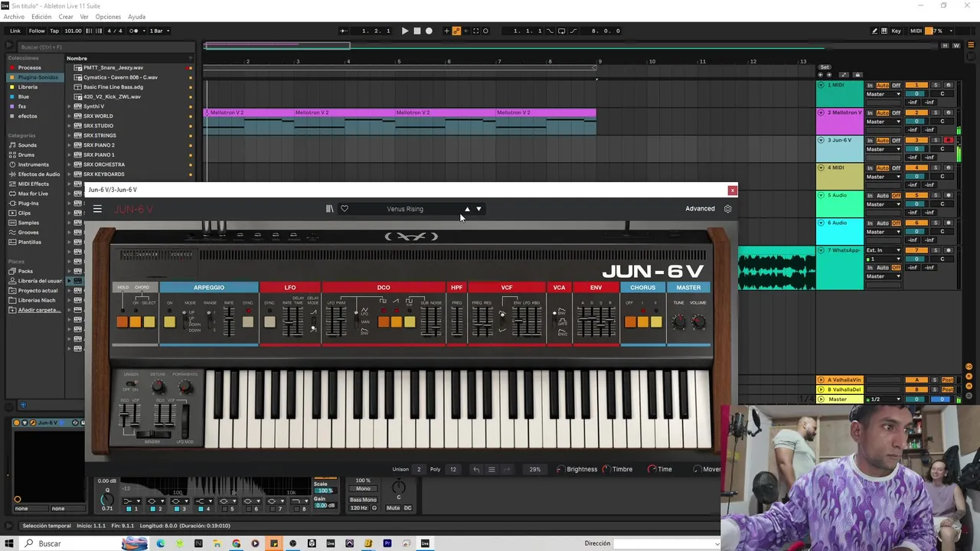
Task: Activate the Loop switch in the transport
Action: [562, 31]
